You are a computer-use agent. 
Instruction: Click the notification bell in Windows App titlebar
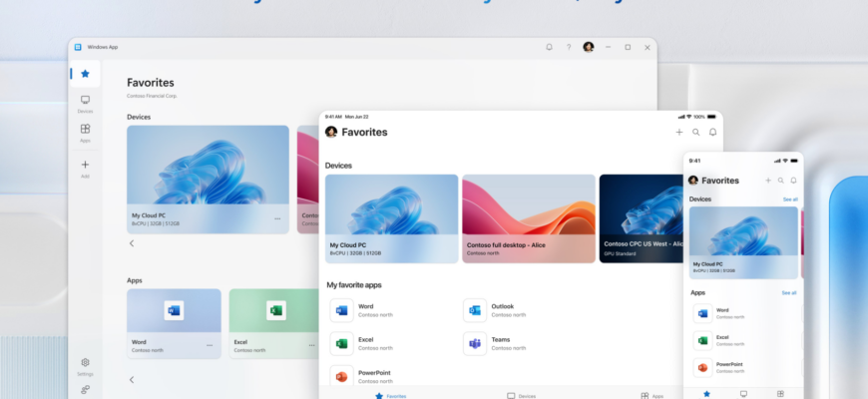pyautogui.click(x=549, y=48)
